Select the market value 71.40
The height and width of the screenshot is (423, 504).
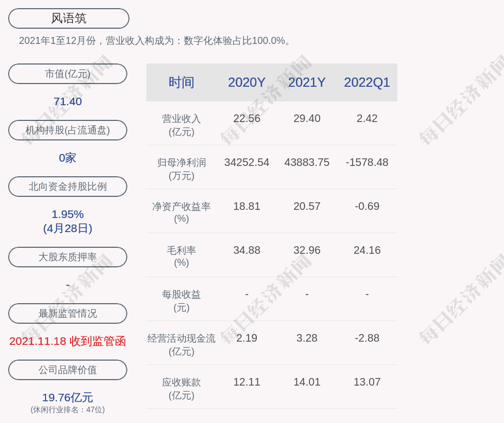tap(68, 101)
